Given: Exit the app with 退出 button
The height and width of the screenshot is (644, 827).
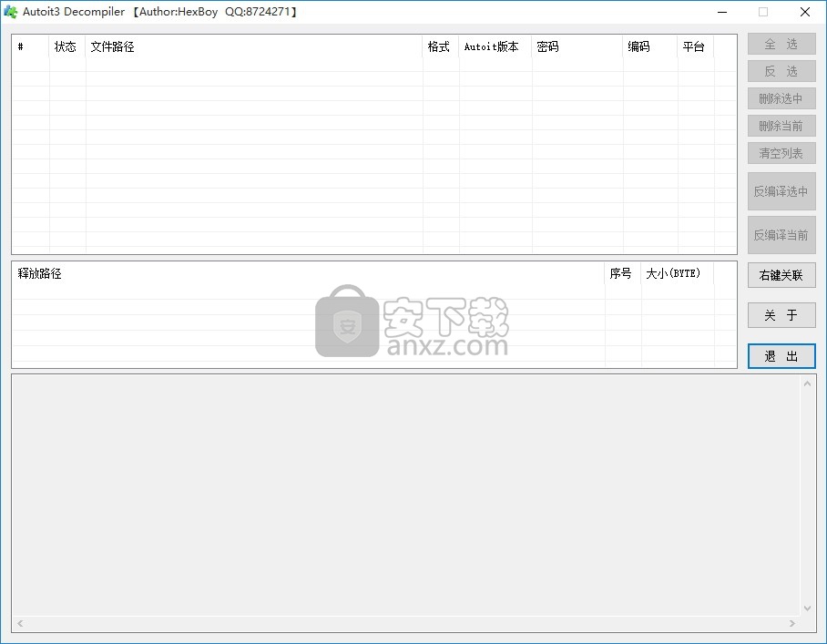Looking at the screenshot, I should point(781,356).
